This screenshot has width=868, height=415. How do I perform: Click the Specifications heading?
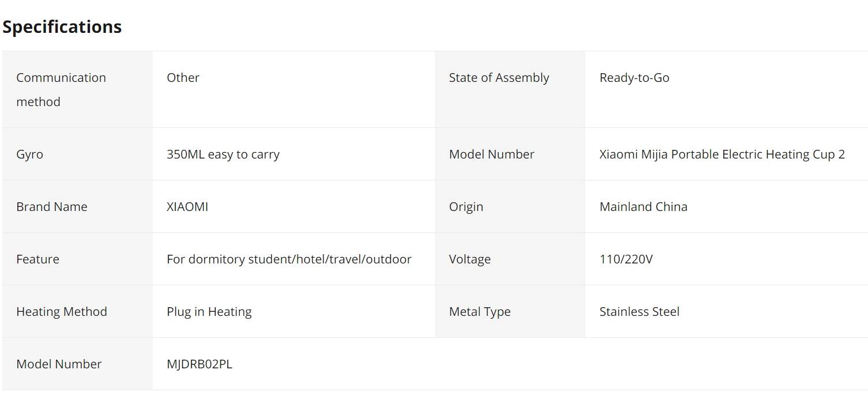pos(62,27)
